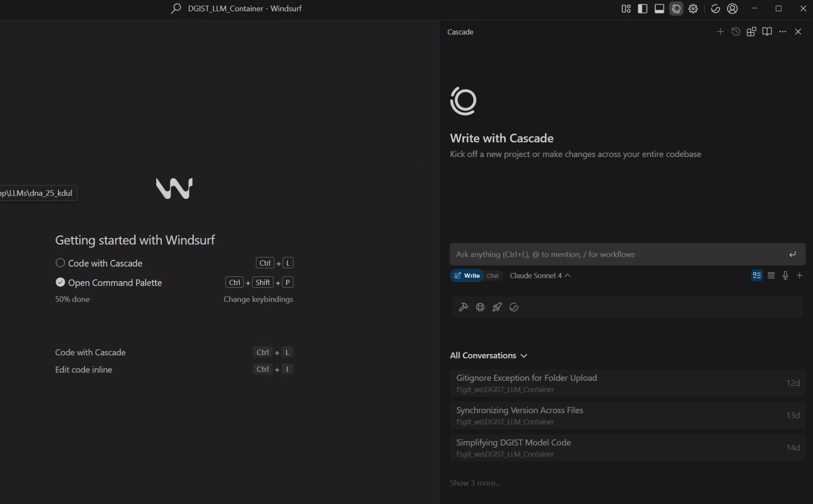Close the Cascade panel
Screen dimensions: 813x504
click(x=798, y=31)
